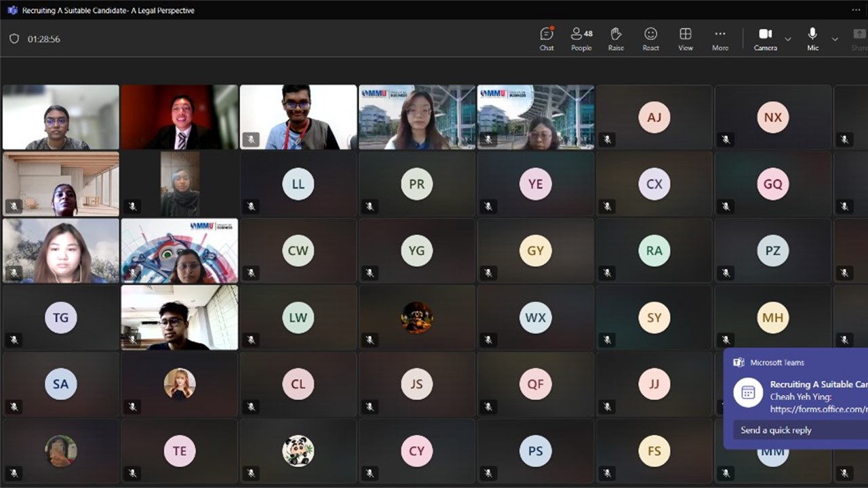Screen dimensions: 868x488
Task: Select participant tile TG
Action: (60, 317)
